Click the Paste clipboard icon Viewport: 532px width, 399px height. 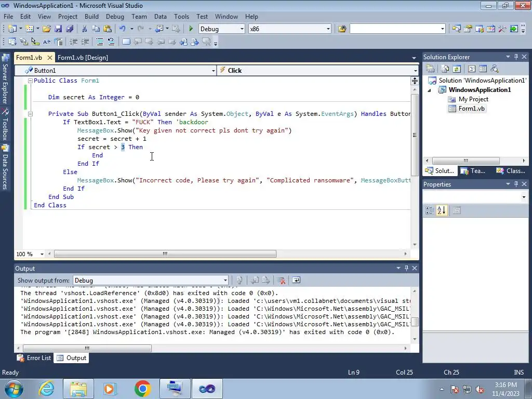pyautogui.click(x=108, y=29)
